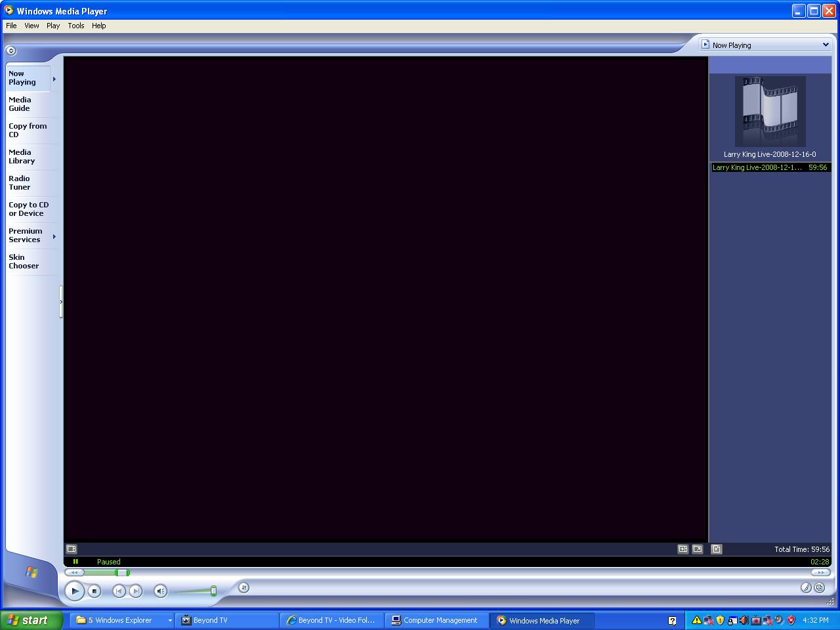Click the show menu bar round button
This screenshot has width=840, height=630.
coord(10,51)
